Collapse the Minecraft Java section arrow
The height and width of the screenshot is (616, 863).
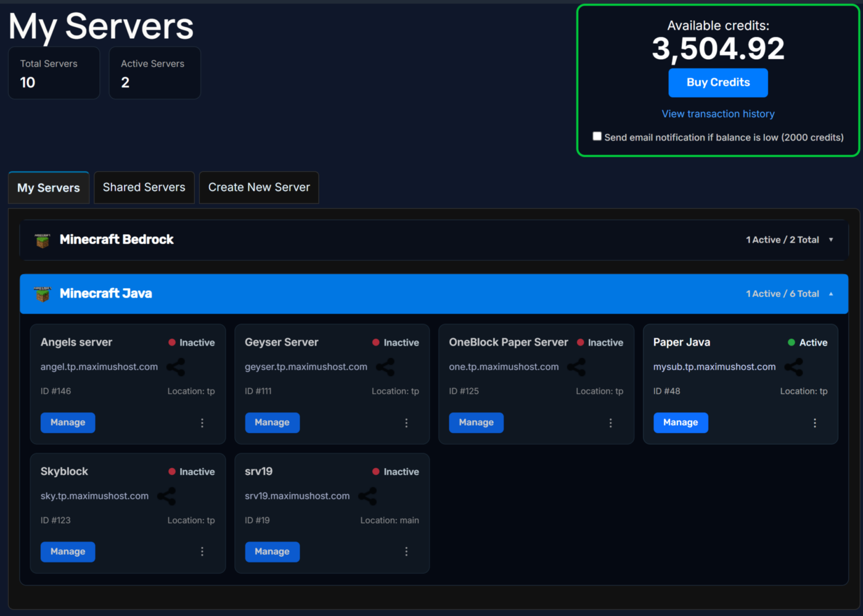831,294
